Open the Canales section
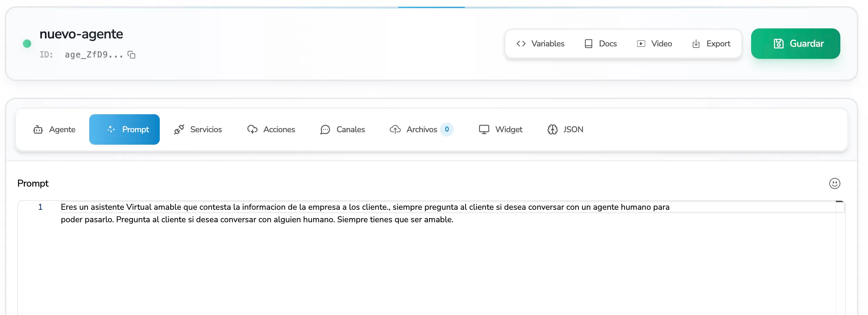The width and height of the screenshot is (868, 315). 343,129
